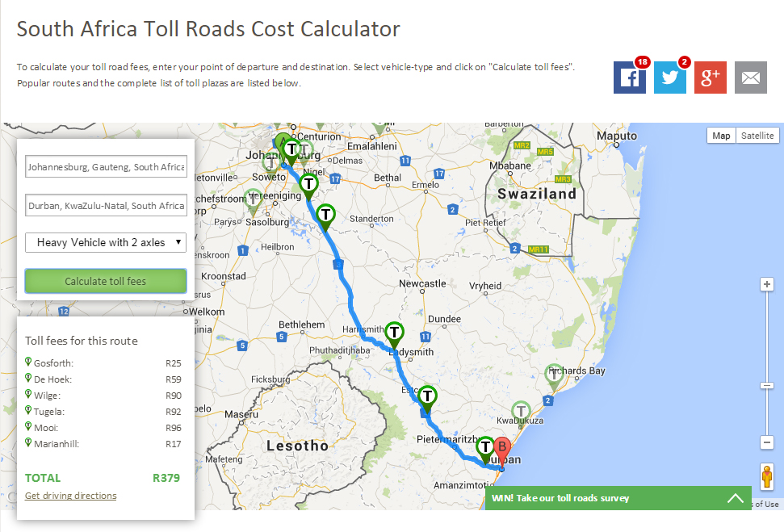Click the Bethlehem city label on map
The image size is (784, 532).
[301, 325]
